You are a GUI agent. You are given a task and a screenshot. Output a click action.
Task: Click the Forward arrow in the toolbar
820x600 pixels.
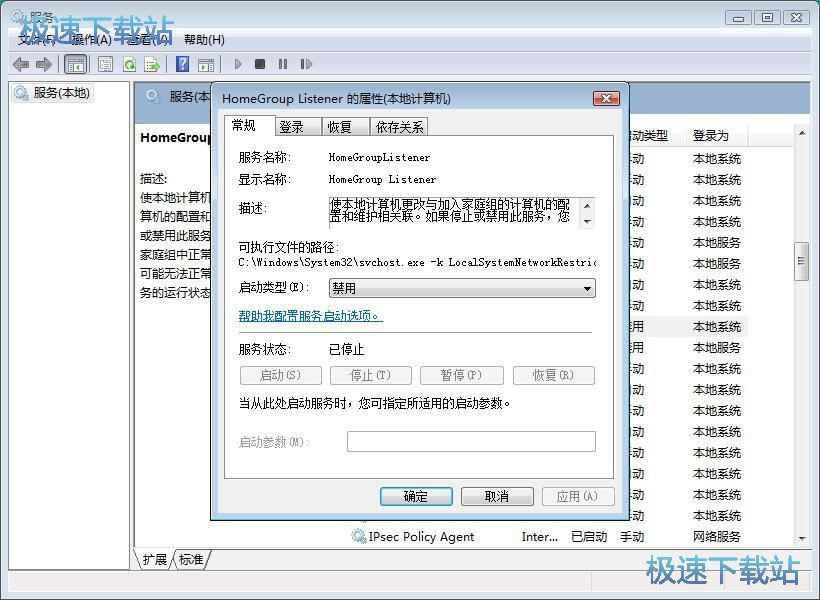coord(43,64)
